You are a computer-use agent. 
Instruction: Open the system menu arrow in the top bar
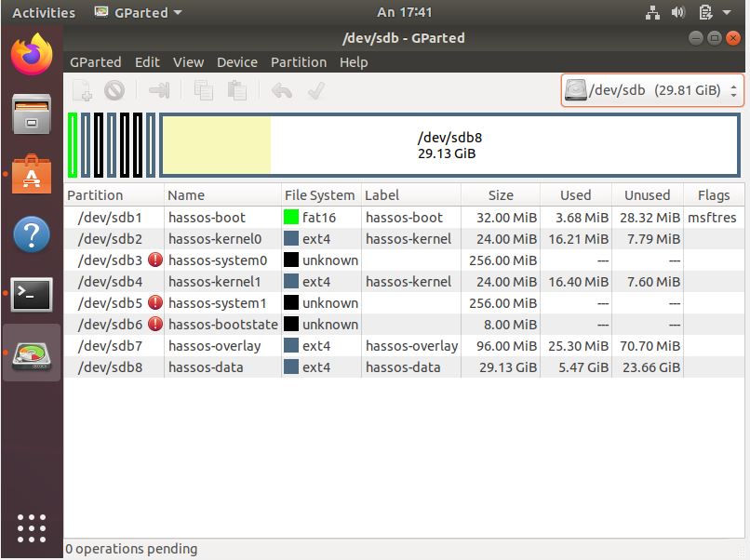(x=727, y=12)
